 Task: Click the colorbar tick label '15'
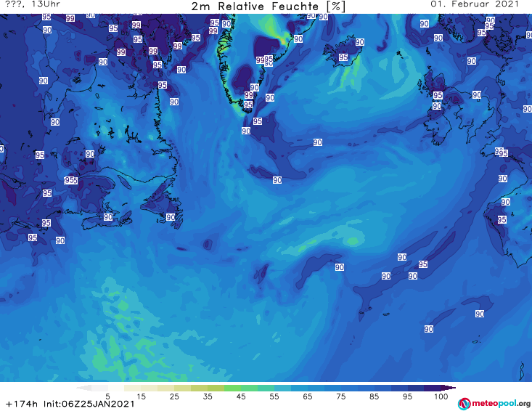(x=141, y=396)
